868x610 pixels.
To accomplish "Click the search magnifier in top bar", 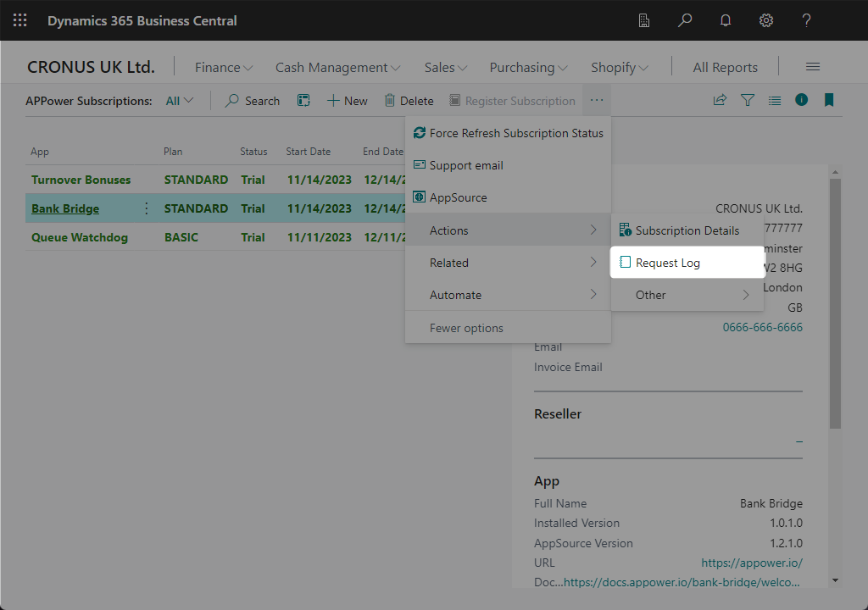I will [685, 20].
